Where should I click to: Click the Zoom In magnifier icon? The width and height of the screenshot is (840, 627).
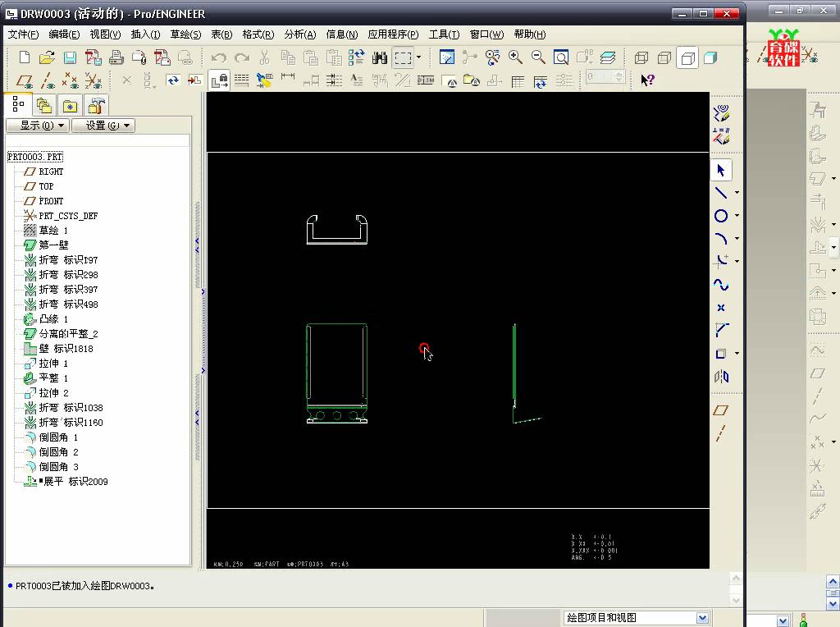pyautogui.click(x=515, y=57)
